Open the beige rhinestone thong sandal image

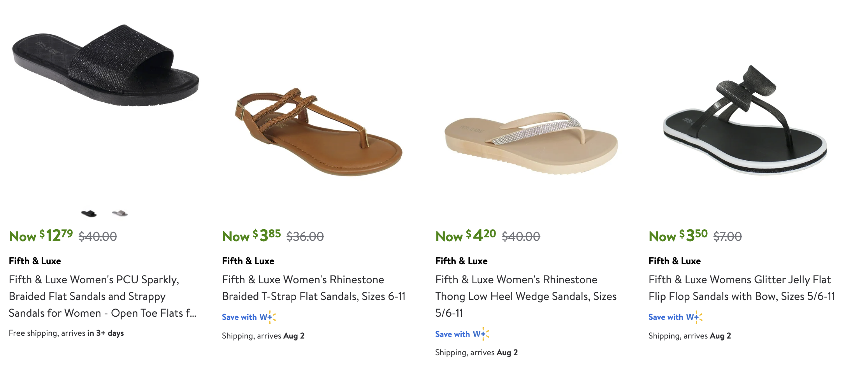[531, 143]
